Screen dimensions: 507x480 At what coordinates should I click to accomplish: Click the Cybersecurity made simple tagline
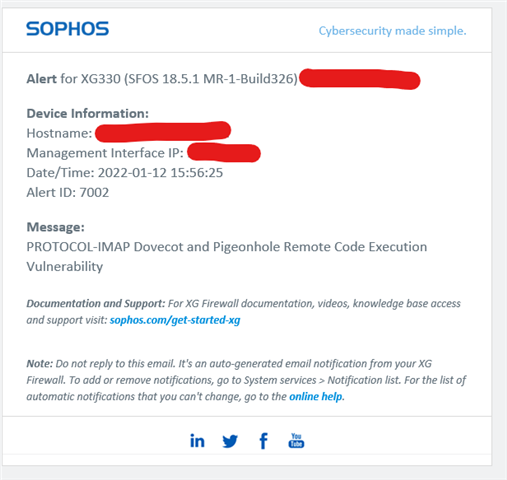392,31
